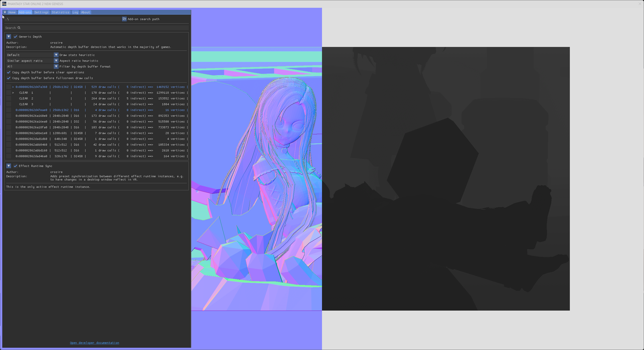Viewport: 644px width, 350px height.
Task: Check the box for the 2048x2048 D32 buffer
Action: (x=9, y=122)
